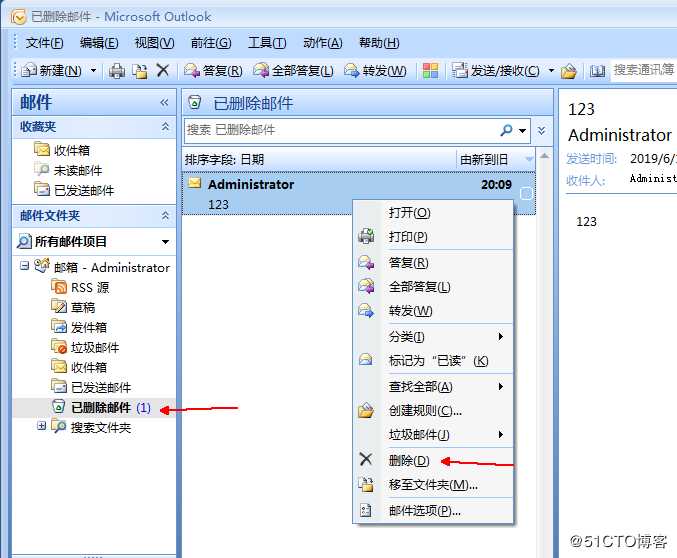Select the Junk E-mail folder
The height and width of the screenshot is (558, 677).
click(85, 347)
